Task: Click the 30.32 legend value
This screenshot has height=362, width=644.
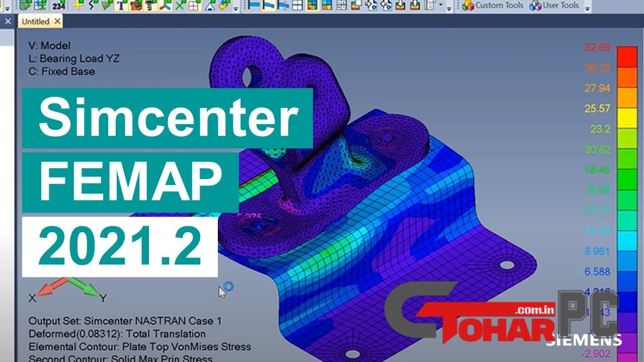Action: [x=597, y=67]
